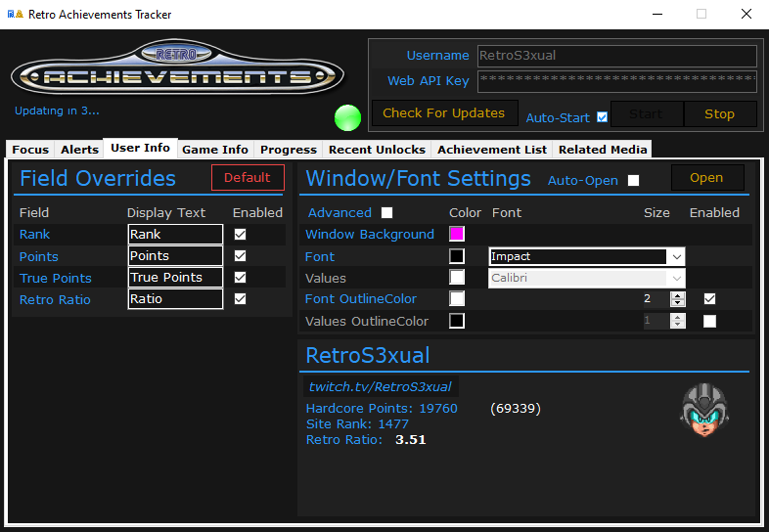Pick the white Values color swatch
The height and width of the screenshot is (532, 769).
[457, 277]
